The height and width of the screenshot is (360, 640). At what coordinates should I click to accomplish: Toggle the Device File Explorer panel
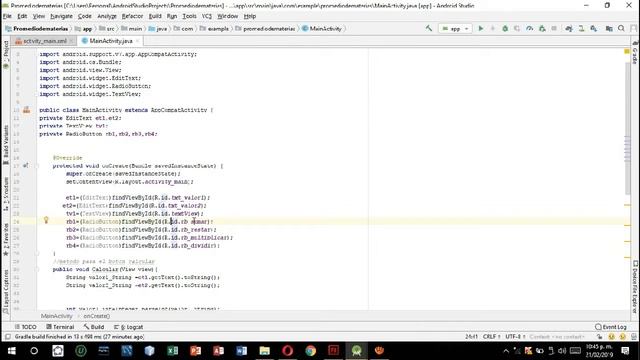[x=635, y=287]
